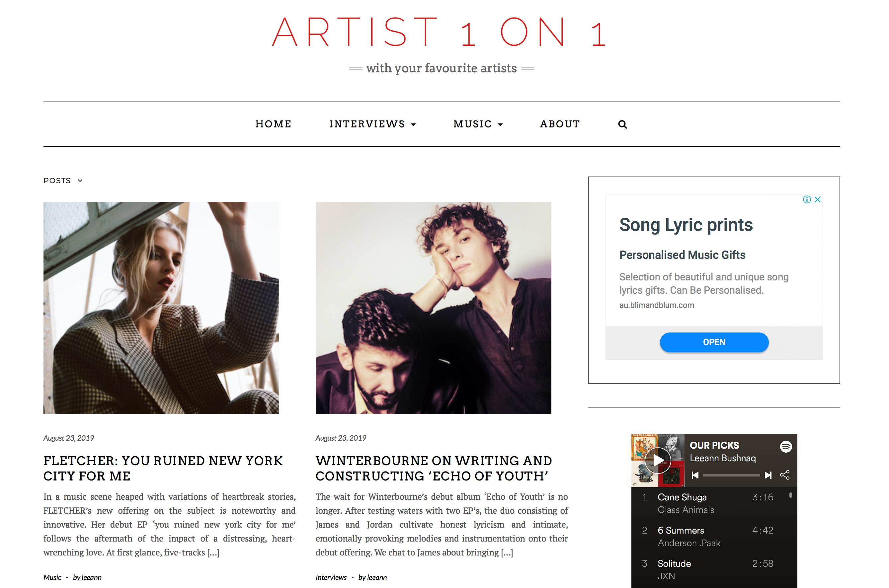Image resolution: width=889 pixels, height=588 pixels.
Task: Open the Winterbourne Echo of Youth headline
Action: coord(434,468)
